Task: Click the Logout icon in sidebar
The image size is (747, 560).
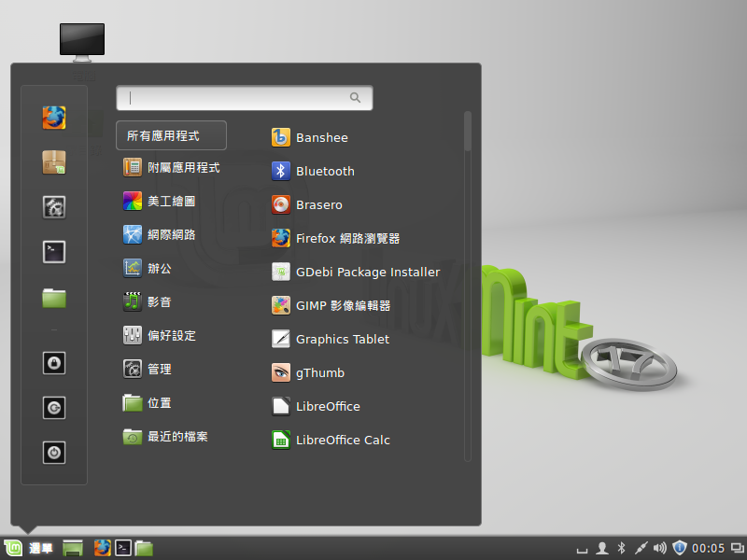Action: tap(54, 408)
